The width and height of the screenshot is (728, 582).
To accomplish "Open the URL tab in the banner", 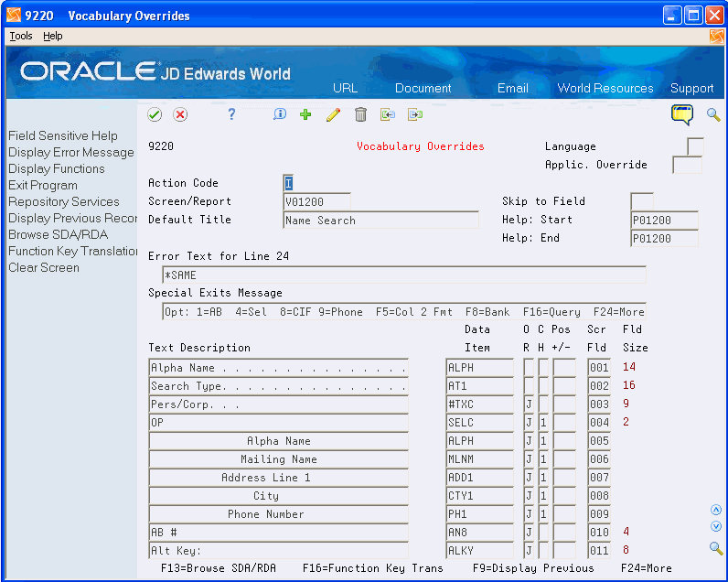I will [345, 88].
